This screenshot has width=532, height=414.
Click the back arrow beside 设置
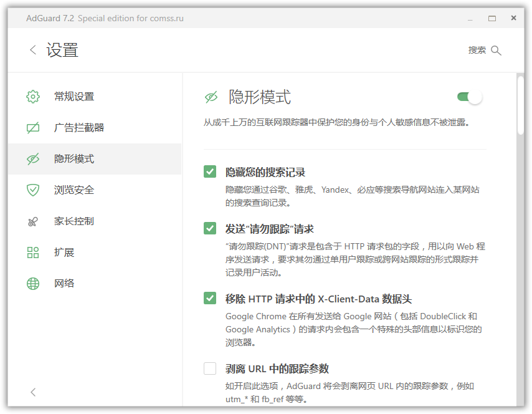33,51
